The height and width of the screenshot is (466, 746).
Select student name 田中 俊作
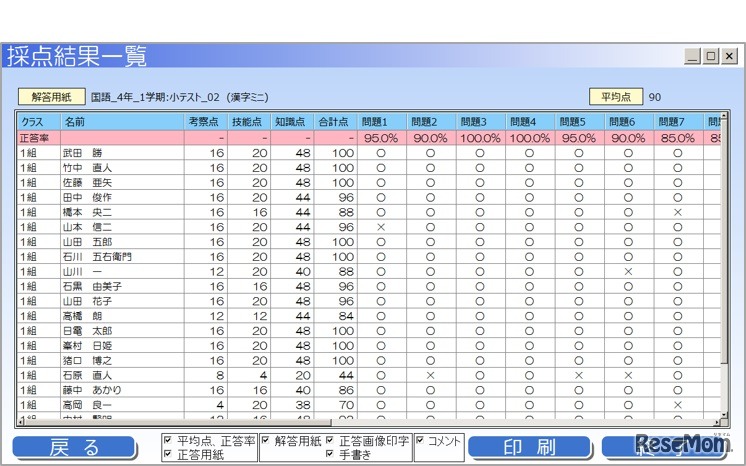(x=88, y=197)
